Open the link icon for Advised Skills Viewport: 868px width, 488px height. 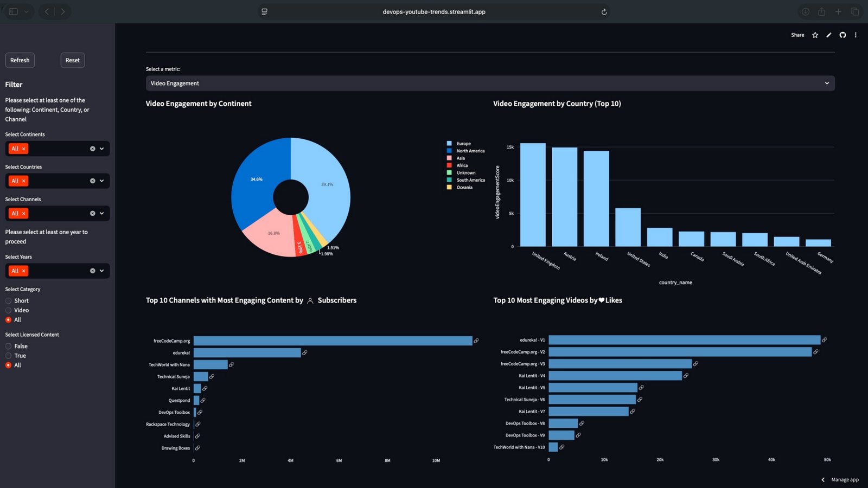click(x=198, y=436)
